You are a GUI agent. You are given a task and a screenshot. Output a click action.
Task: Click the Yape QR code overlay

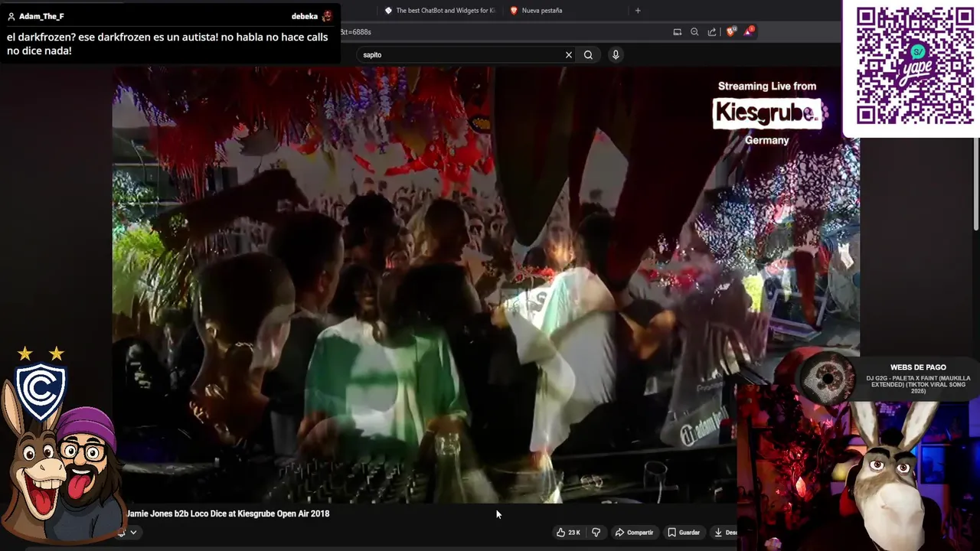coord(914,66)
